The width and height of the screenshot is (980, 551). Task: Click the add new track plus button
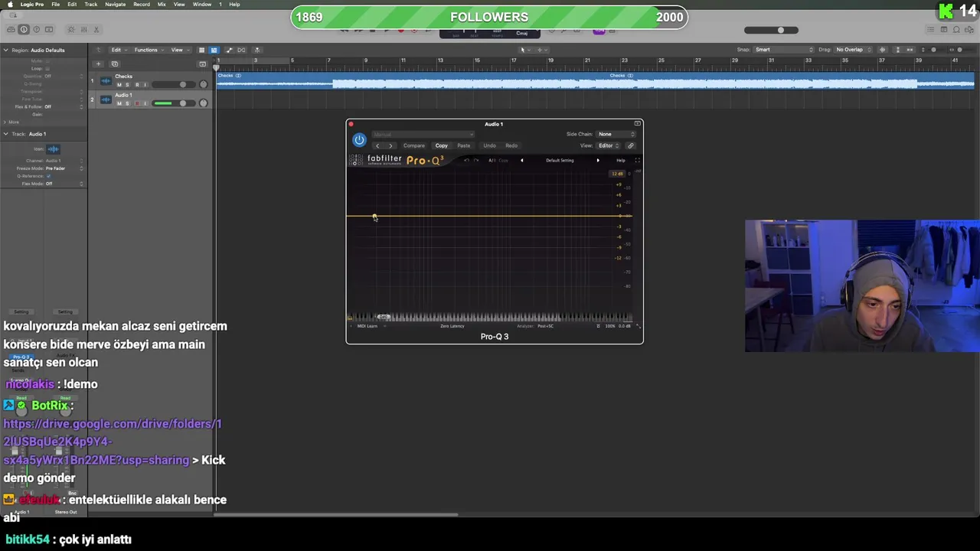point(98,64)
